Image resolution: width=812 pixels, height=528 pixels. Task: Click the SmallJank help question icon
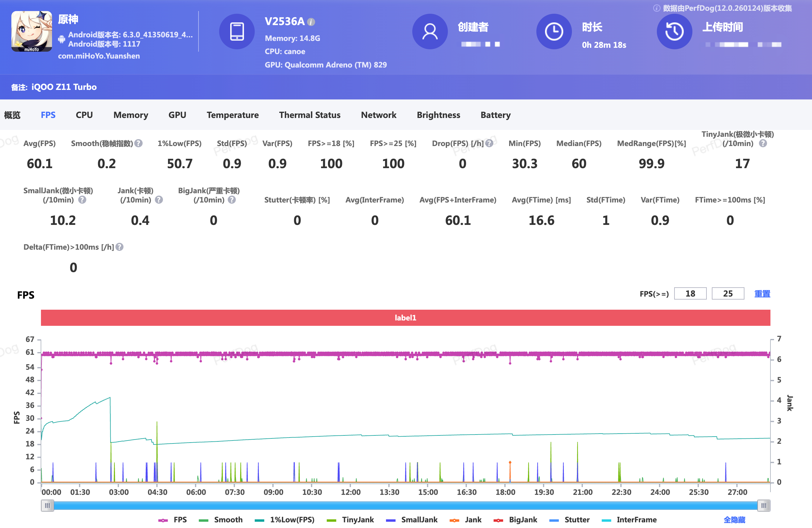coord(82,200)
